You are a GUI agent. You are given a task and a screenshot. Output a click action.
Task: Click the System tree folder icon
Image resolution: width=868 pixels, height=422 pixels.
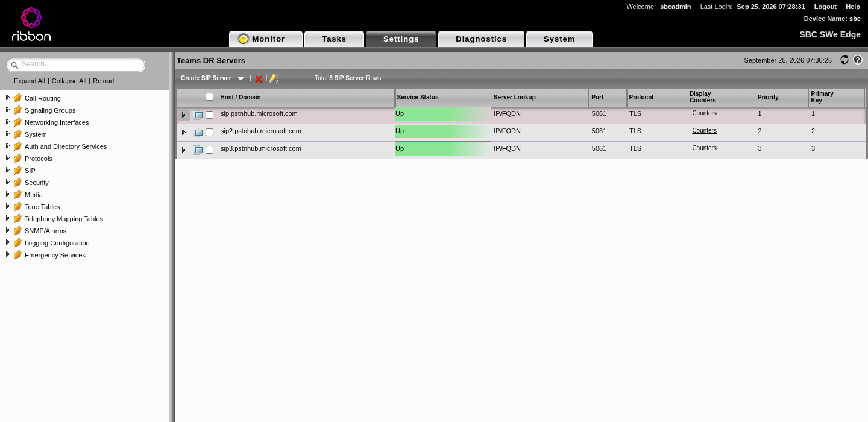(x=17, y=134)
